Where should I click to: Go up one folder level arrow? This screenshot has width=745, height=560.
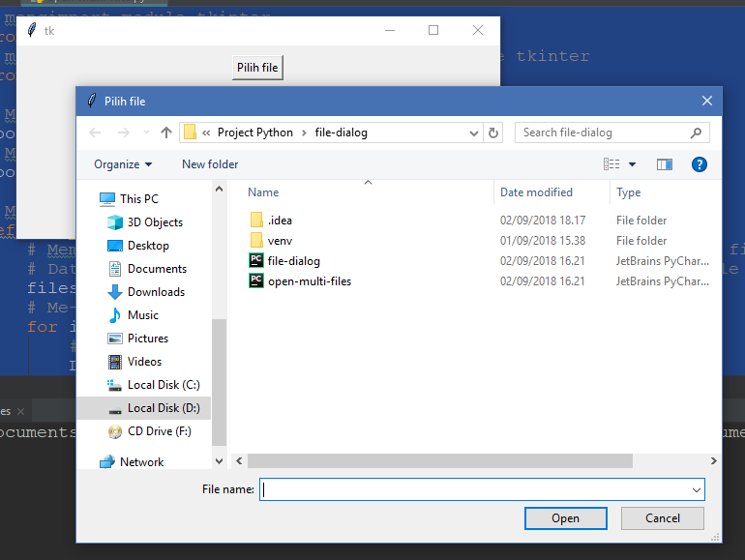coord(165,133)
